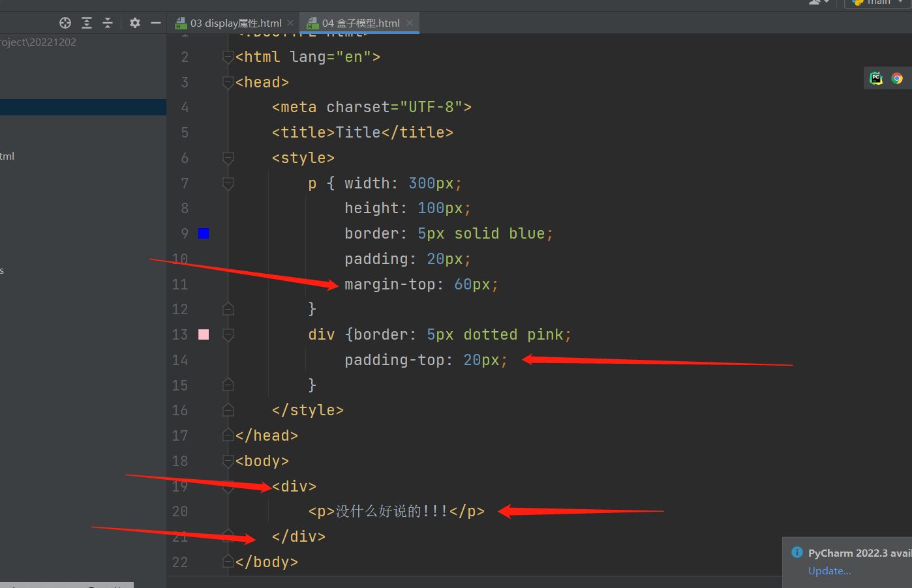Click the word 'dotted' on line 13
Viewport: 912px width, 588px height.
pos(491,334)
